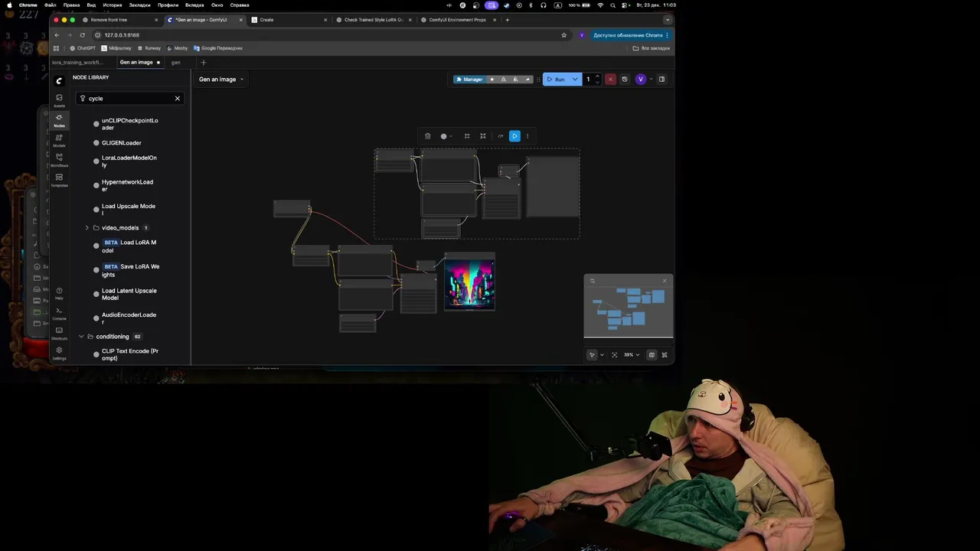Image resolution: width=980 pixels, height=551 pixels.
Task: Close the minimap panel
Action: point(665,281)
